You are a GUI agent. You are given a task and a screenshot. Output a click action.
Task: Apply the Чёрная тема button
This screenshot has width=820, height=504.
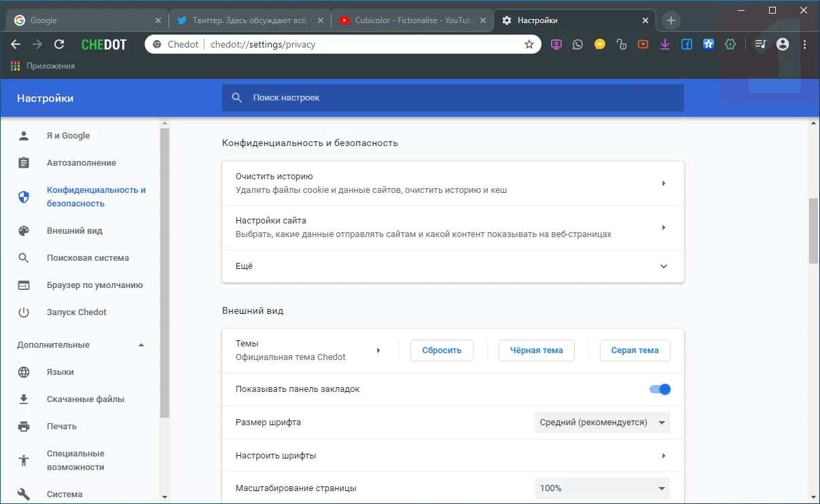click(536, 350)
